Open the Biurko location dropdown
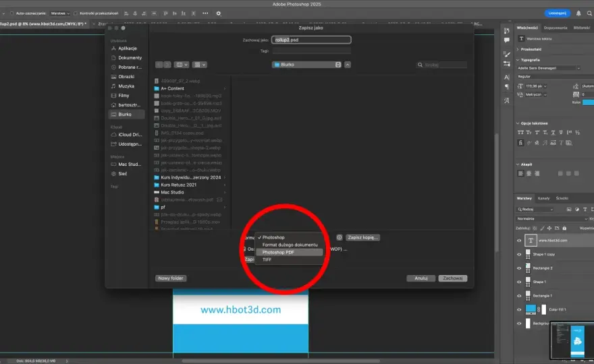 [306, 65]
